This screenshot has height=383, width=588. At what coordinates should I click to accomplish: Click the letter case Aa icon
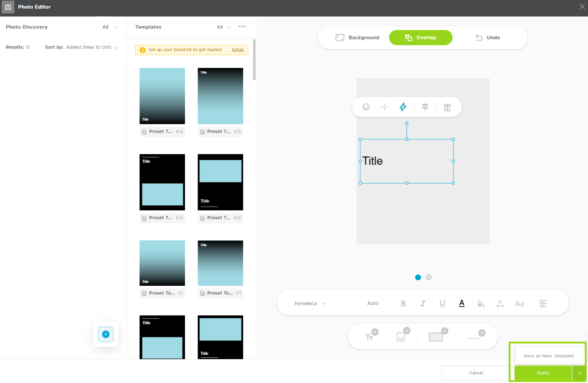[519, 303]
